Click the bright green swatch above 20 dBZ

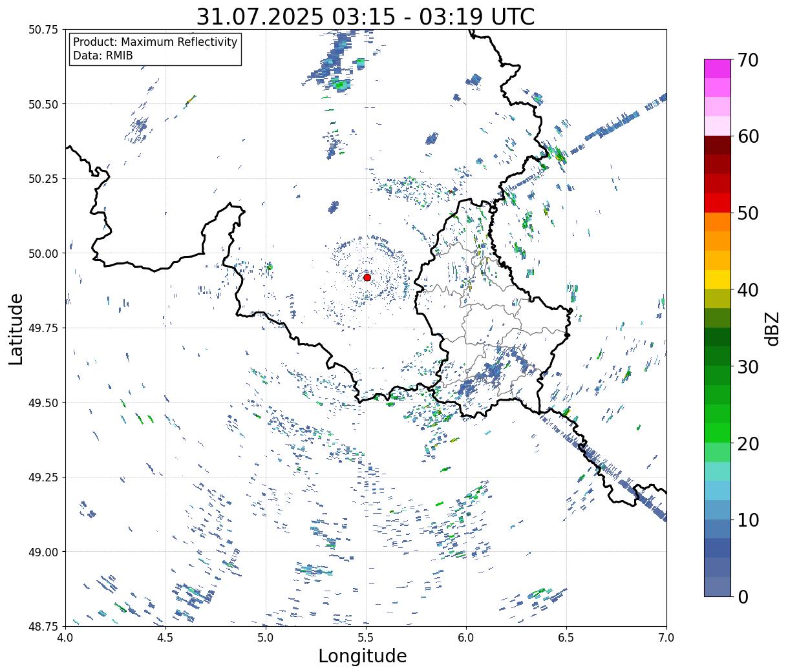[x=718, y=432]
